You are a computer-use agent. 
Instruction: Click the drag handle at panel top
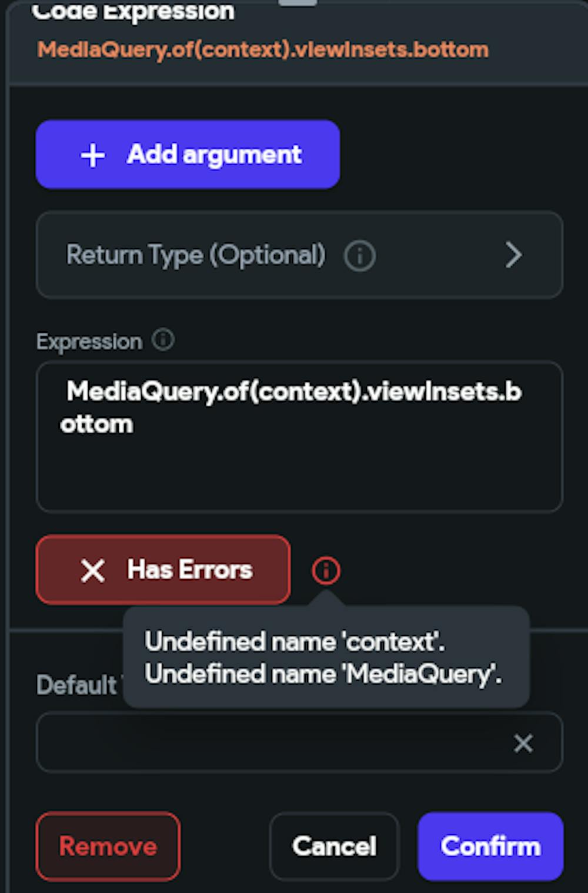coord(298,3)
